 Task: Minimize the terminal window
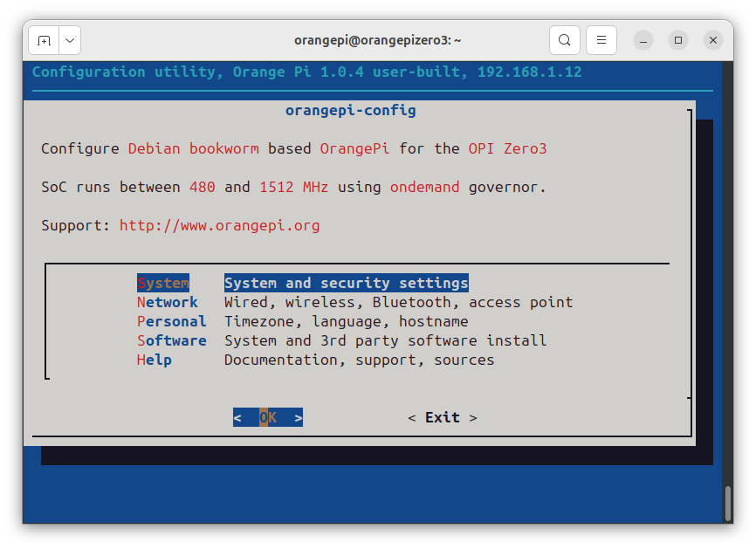pyautogui.click(x=643, y=40)
